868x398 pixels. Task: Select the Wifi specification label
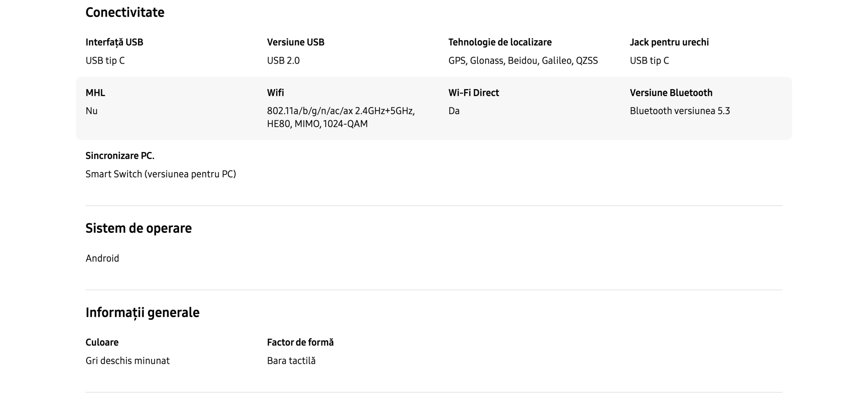275,93
